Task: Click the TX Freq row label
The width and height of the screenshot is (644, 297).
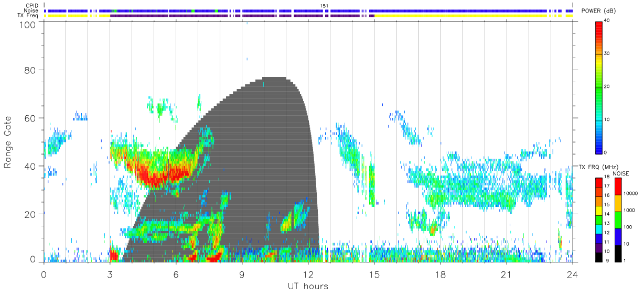Action: point(28,16)
